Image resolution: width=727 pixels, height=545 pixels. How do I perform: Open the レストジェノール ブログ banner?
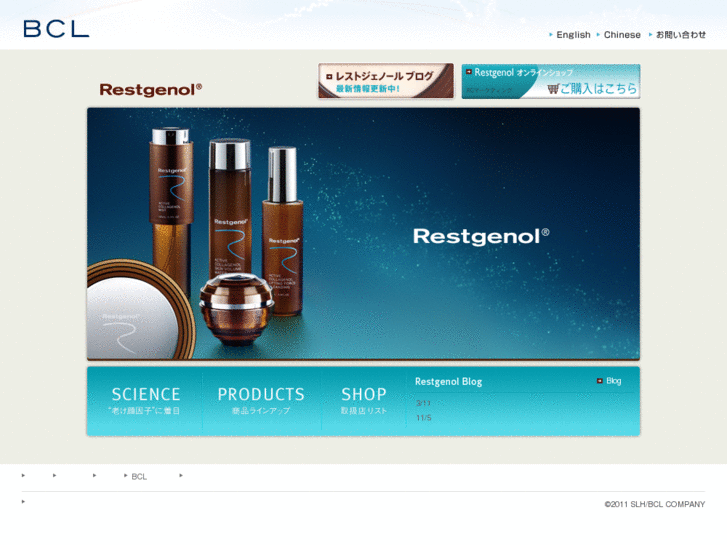(x=386, y=81)
